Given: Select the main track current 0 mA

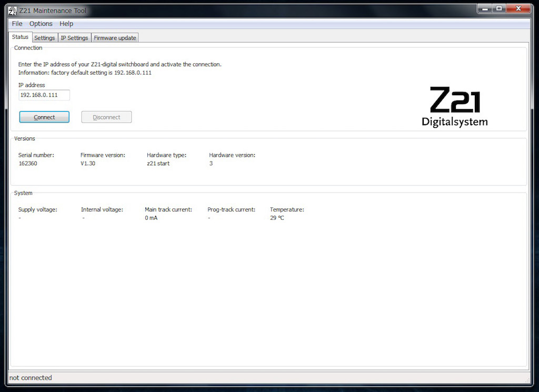Looking at the screenshot, I should pyautogui.click(x=151, y=218).
